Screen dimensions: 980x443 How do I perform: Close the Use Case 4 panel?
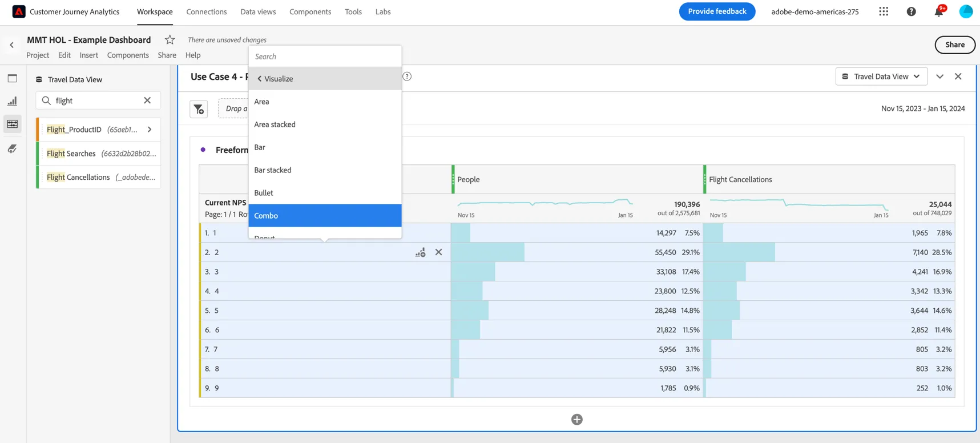(958, 76)
